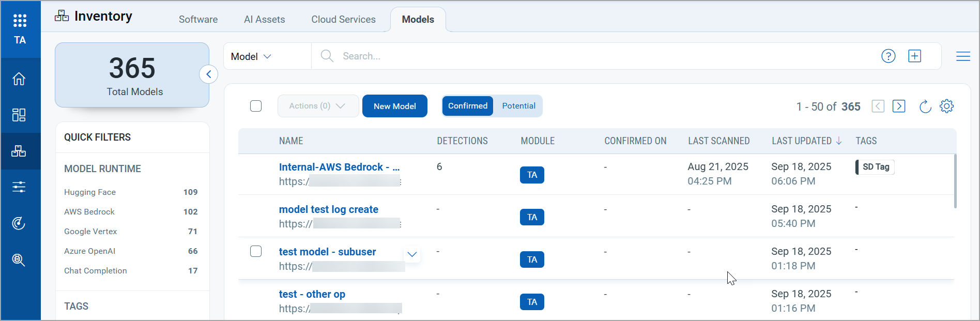This screenshot has width=980, height=321.
Task: Select the Inventory icon in the sidebar
Action: [19, 151]
